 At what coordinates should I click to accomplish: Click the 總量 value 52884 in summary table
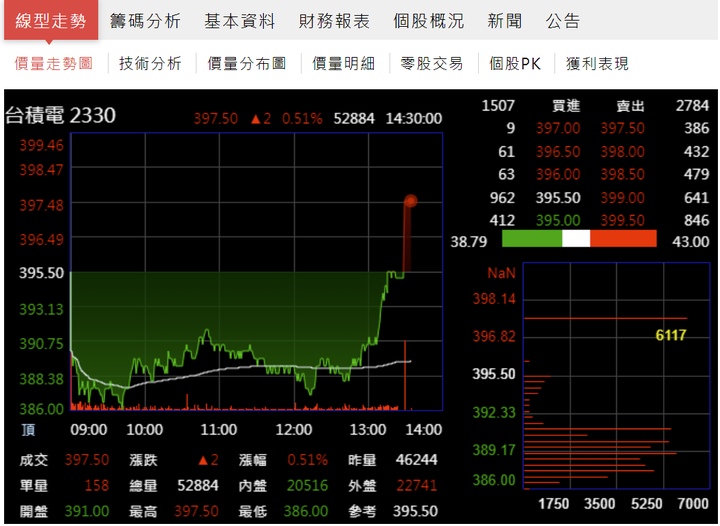point(198,485)
